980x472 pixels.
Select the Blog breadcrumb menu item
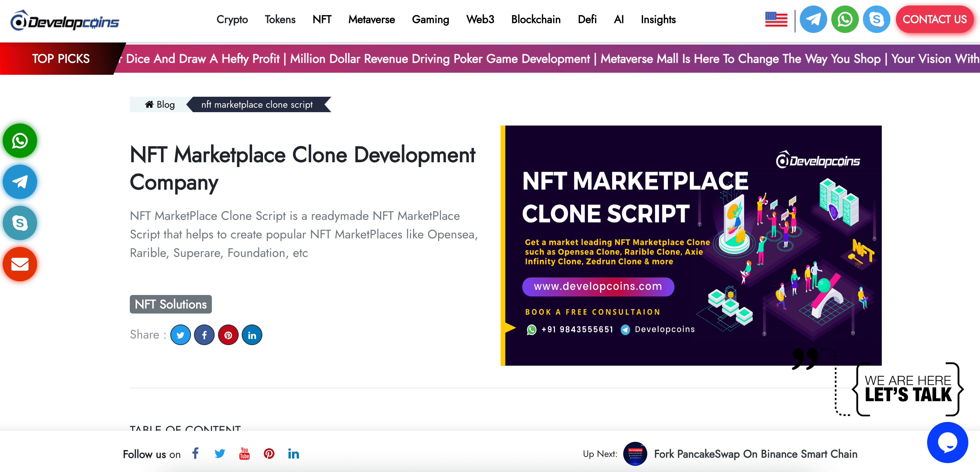click(159, 104)
